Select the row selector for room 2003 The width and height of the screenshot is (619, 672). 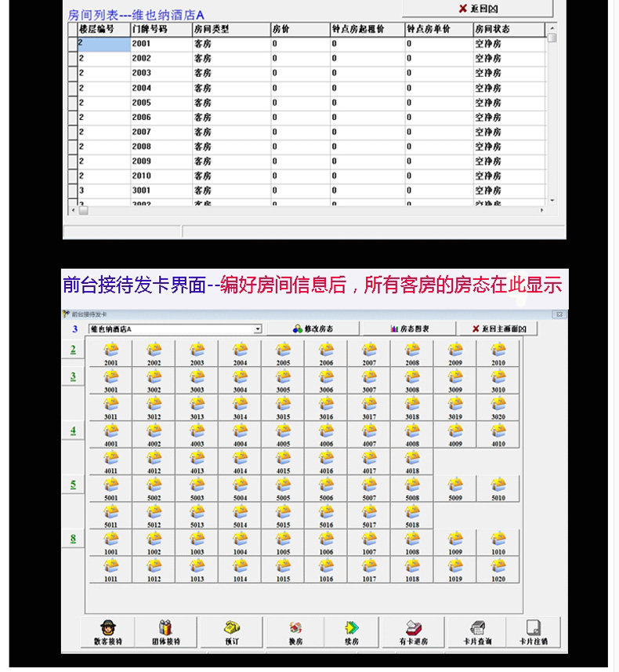click(72, 73)
